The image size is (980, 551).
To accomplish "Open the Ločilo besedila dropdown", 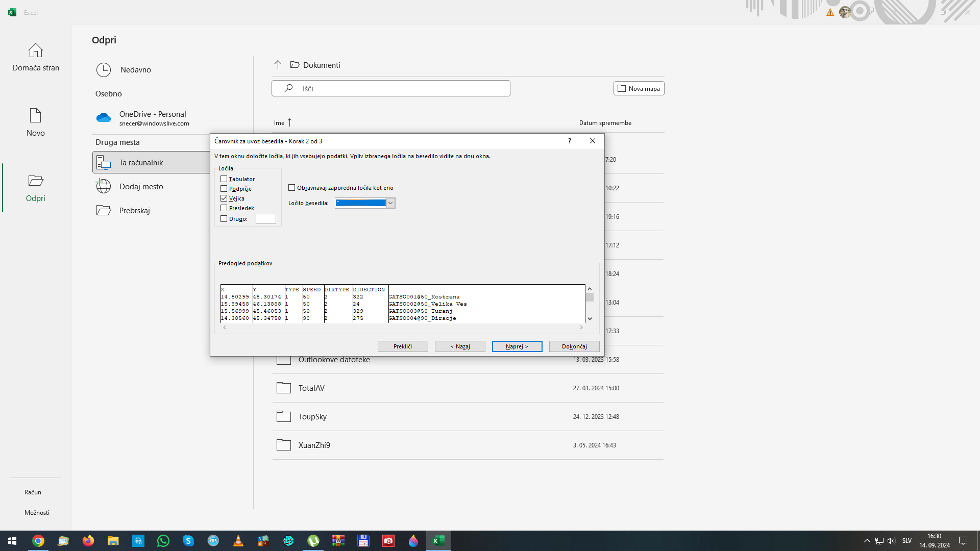I will pyautogui.click(x=390, y=203).
